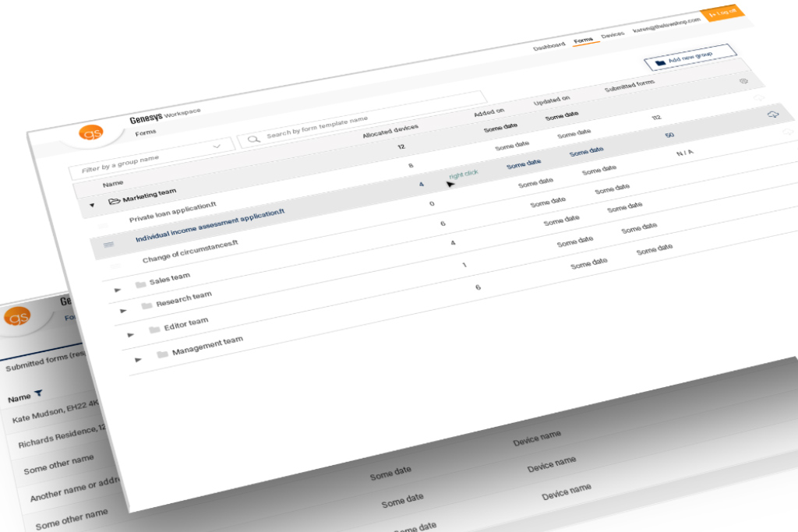Expand the Editor team group

(x=131, y=335)
